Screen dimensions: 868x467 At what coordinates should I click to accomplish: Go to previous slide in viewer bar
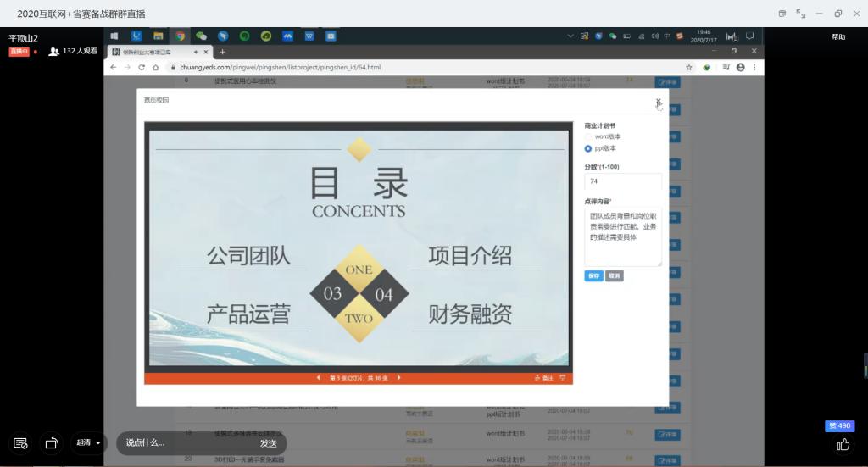(319, 378)
